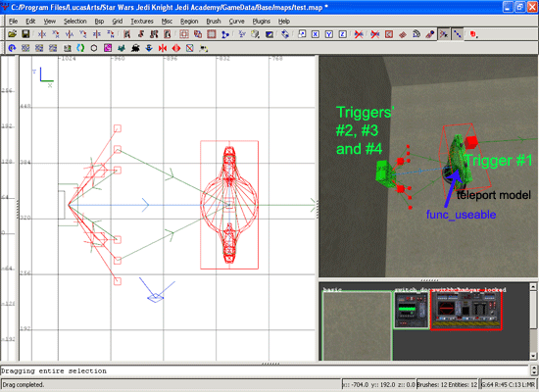Toggle scaling along the X axis

(316, 34)
